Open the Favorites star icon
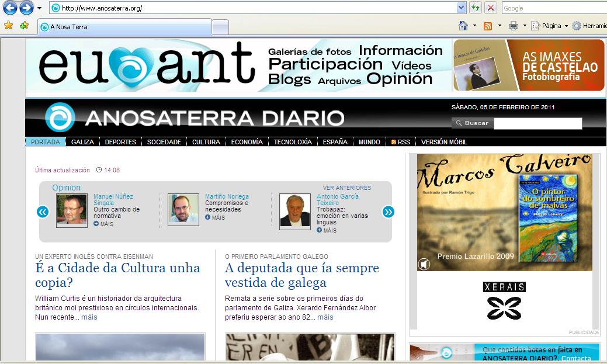The width and height of the screenshot is (607, 364). (9, 26)
